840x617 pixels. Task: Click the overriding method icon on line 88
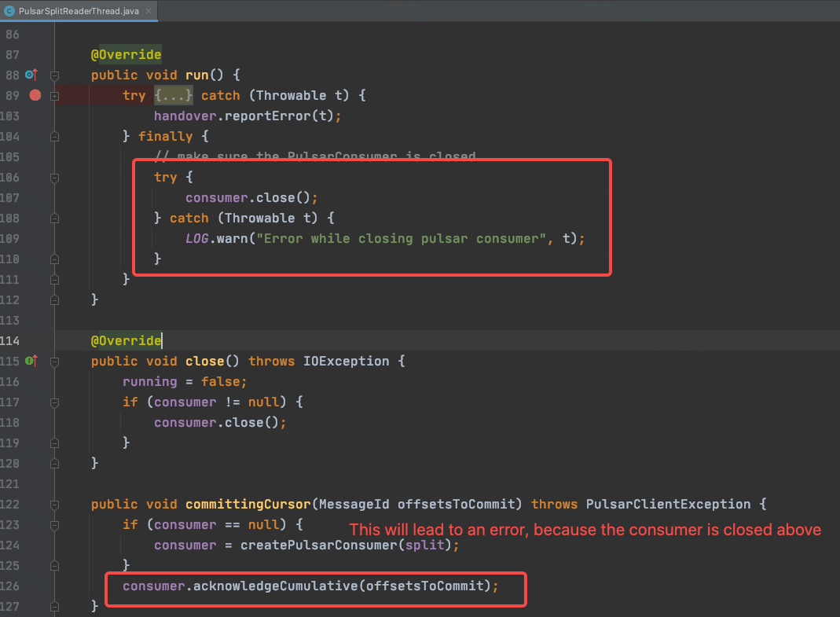coord(31,75)
